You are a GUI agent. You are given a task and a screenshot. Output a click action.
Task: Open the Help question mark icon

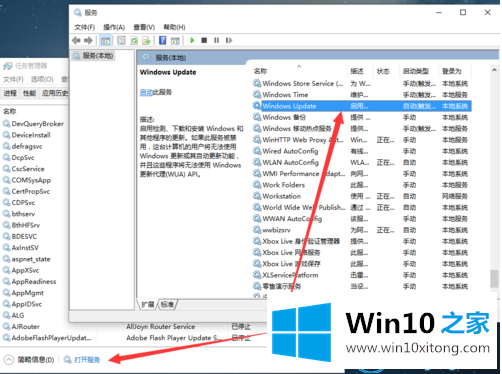point(162,40)
